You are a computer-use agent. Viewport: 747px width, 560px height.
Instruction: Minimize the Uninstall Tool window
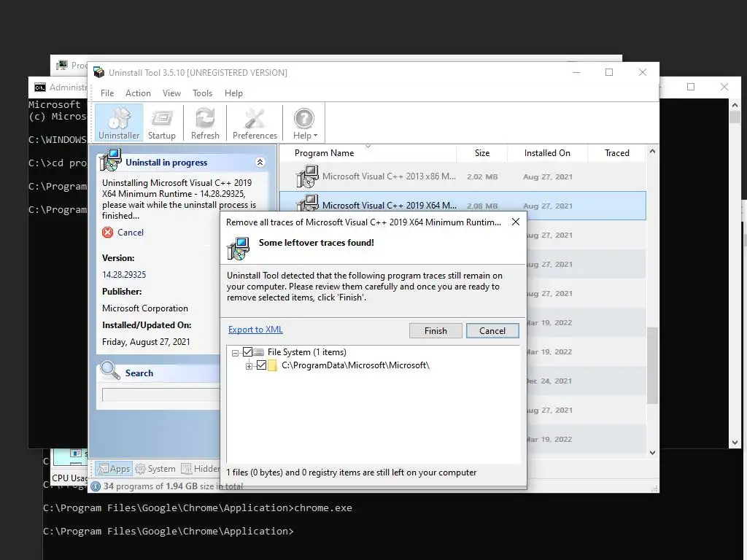[x=576, y=72]
